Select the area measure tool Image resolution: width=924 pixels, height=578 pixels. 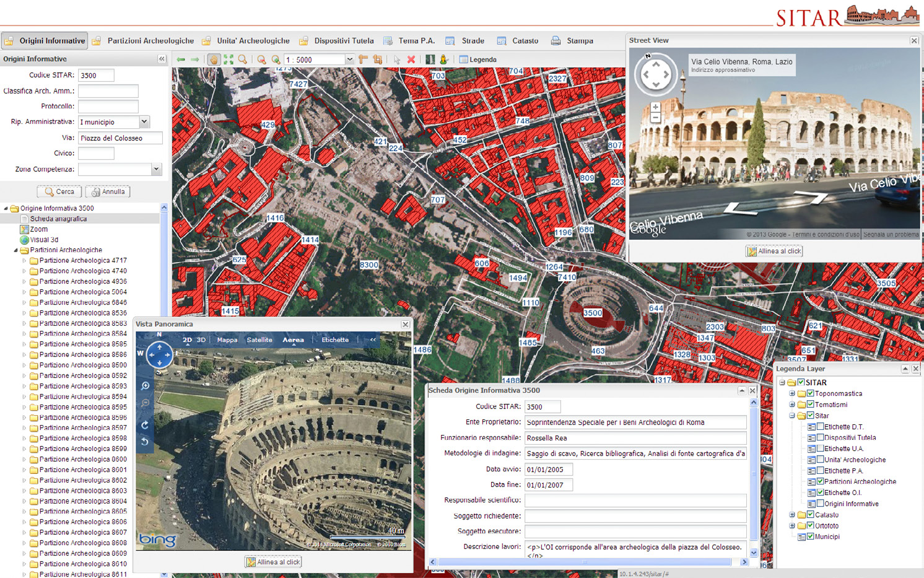[377, 59]
